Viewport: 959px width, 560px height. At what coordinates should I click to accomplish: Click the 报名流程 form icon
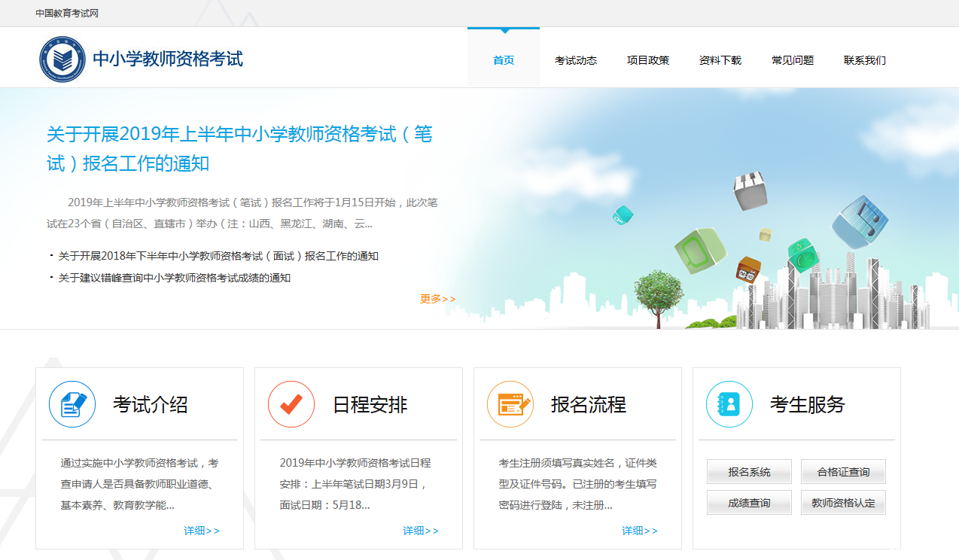coord(510,404)
